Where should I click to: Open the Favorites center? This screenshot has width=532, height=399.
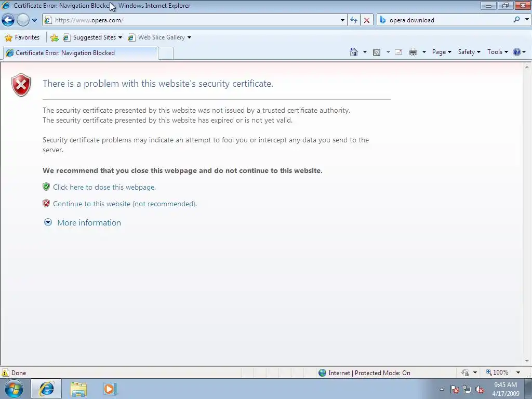[22, 37]
